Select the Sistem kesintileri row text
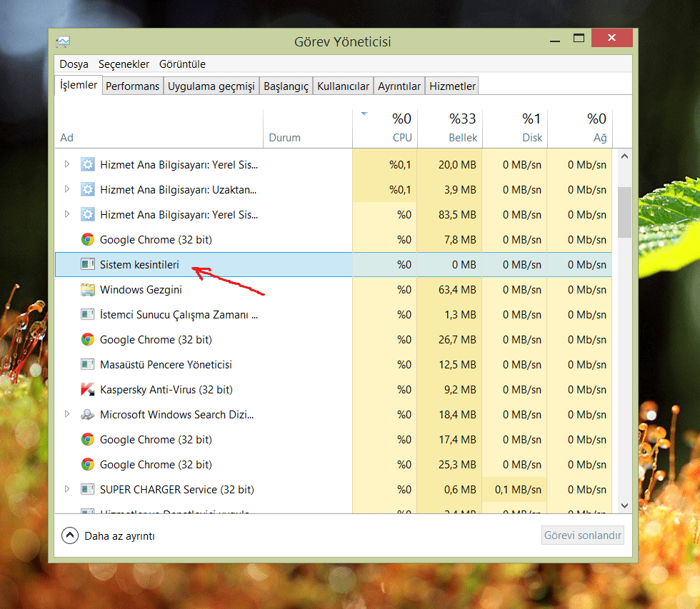The width and height of the screenshot is (700, 609). 139,265
